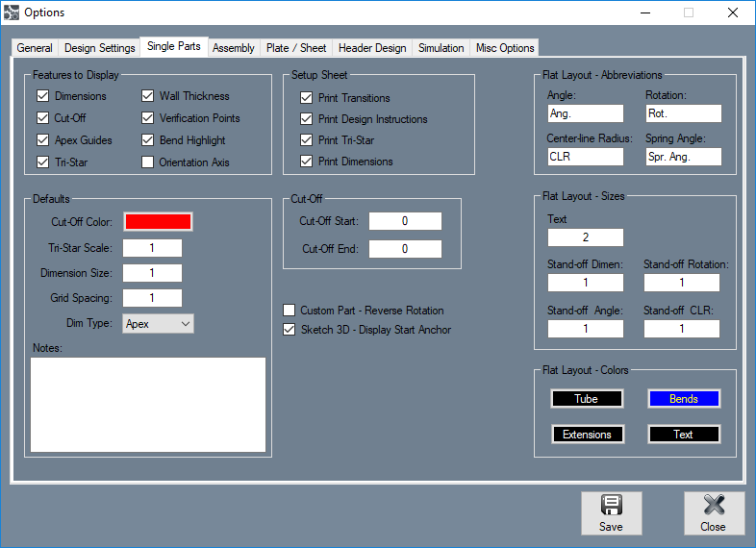
Task: Switch to the Header Design tab
Action: tap(373, 48)
